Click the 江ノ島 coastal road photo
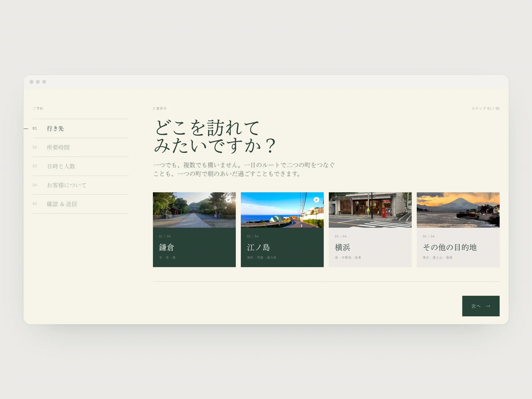This screenshot has height=399, width=532. click(x=282, y=210)
